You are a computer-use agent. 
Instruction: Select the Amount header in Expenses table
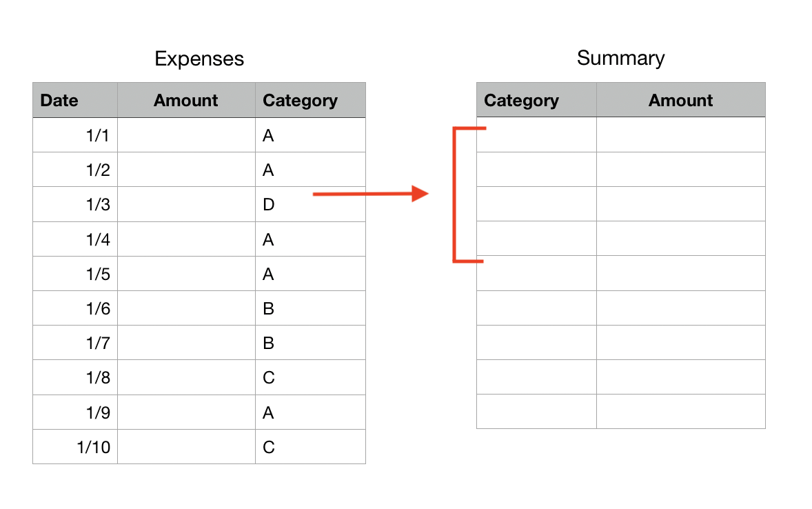pos(186,101)
